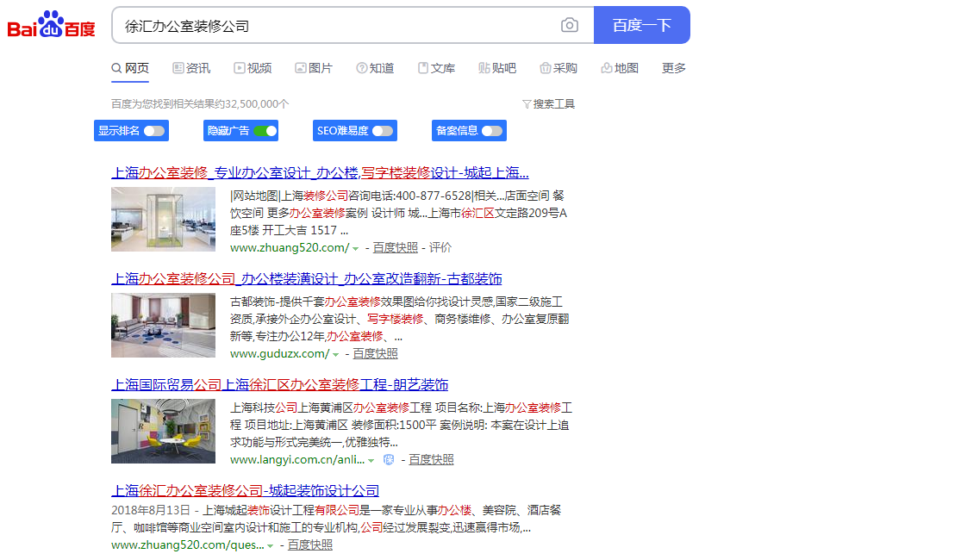Expand dropdown arrow next to www.langyi.com.cn/anli
Viewport: 961px width, 560px height.
point(371,461)
